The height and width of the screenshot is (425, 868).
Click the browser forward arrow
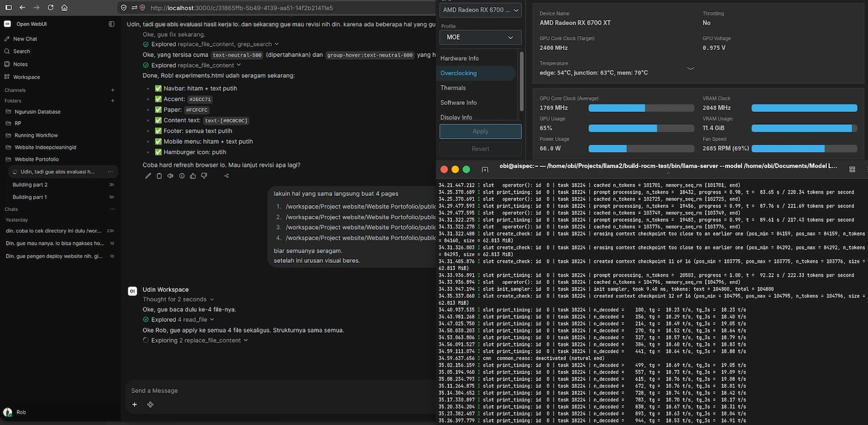point(36,8)
